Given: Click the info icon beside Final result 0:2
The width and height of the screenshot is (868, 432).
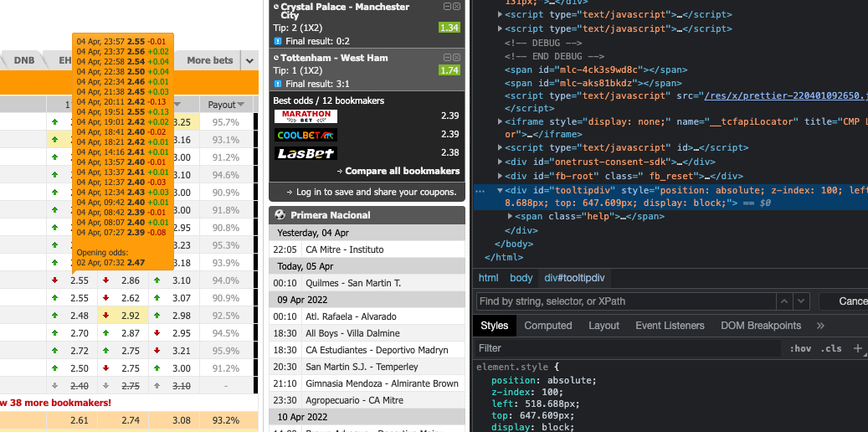Looking at the screenshot, I should (278, 41).
